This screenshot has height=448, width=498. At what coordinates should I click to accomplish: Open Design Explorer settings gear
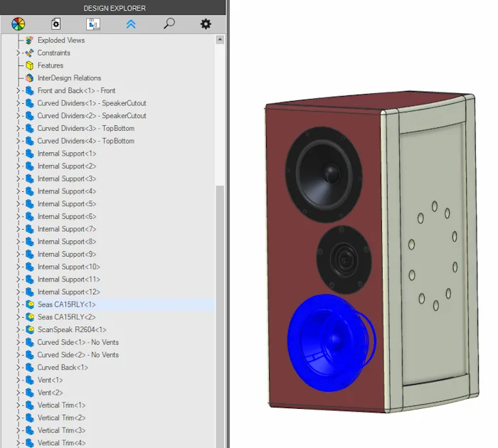click(x=206, y=23)
